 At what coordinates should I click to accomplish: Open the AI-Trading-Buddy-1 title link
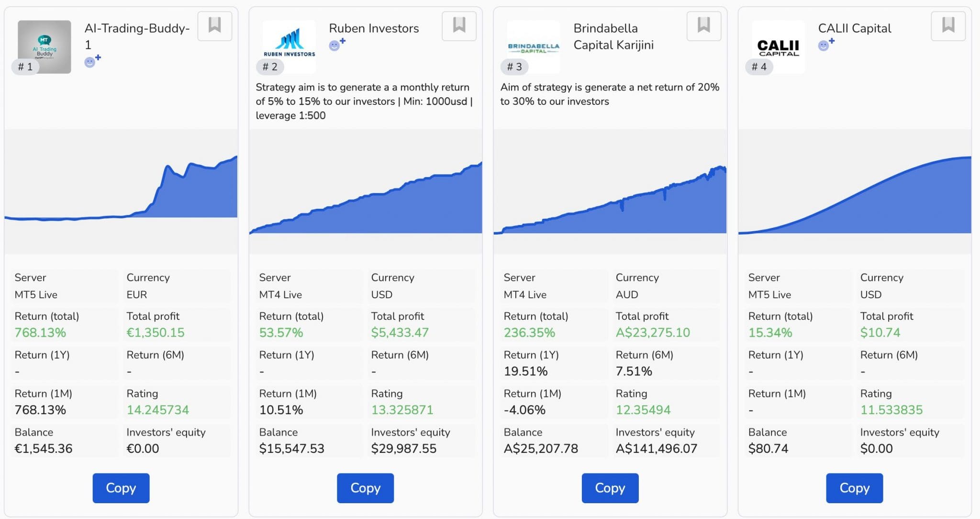[x=137, y=36]
